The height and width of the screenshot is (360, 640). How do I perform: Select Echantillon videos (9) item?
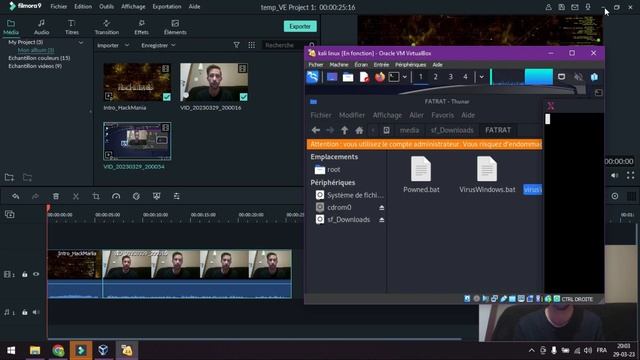coord(35,66)
